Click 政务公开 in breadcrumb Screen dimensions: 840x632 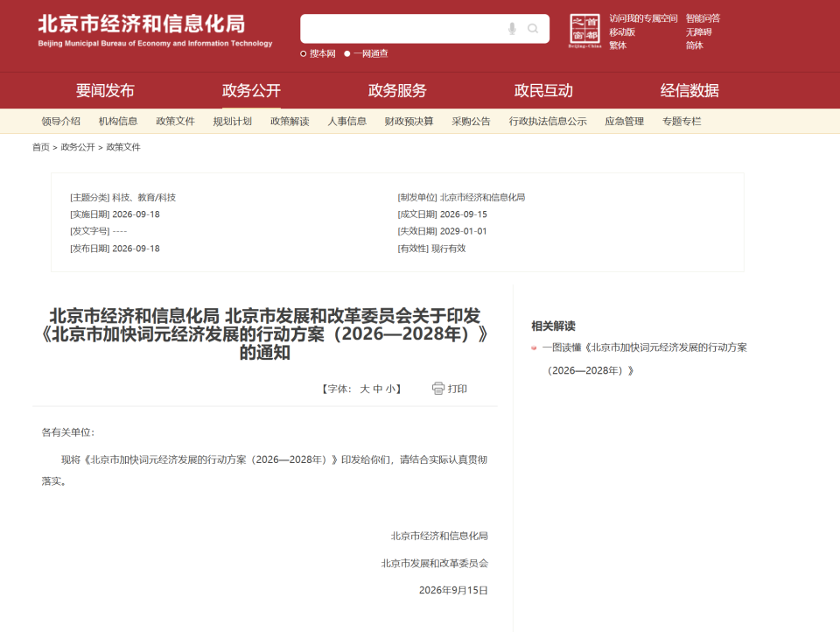tap(78, 147)
